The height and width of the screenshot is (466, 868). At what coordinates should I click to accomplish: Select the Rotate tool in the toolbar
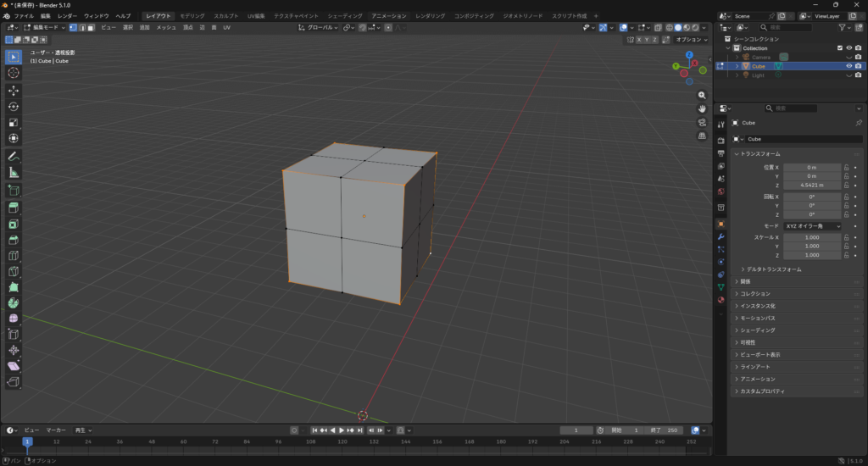coord(14,106)
